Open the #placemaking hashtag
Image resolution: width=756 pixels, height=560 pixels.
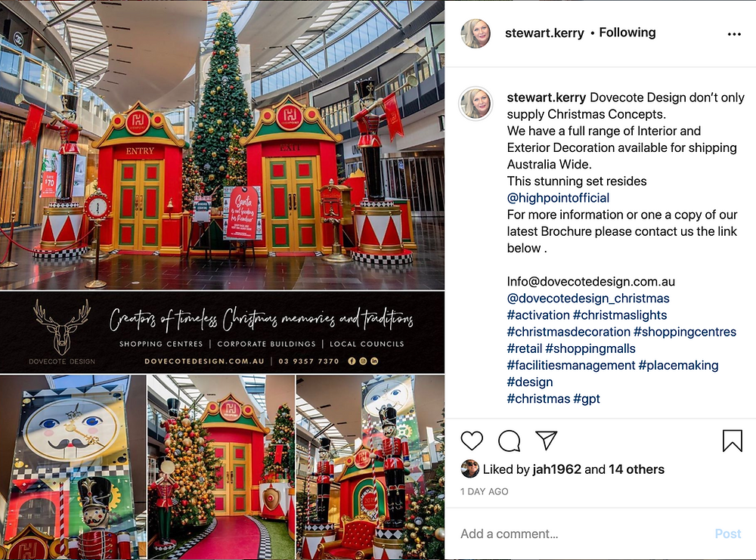[x=678, y=365]
